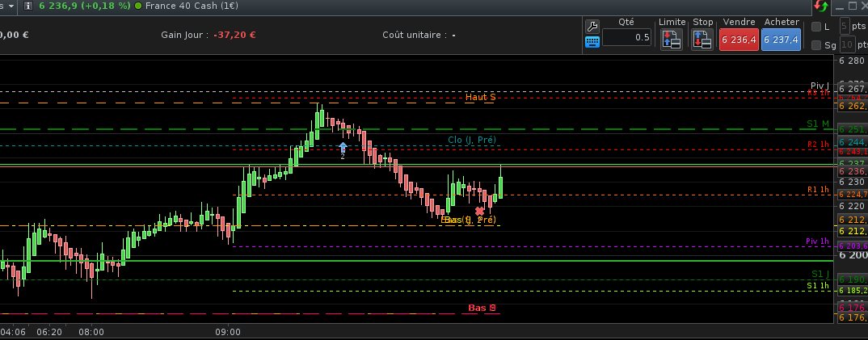Viewport: 868px width, 340px height.
Task: Enable the Sg checkbox
Action: [x=816, y=44]
